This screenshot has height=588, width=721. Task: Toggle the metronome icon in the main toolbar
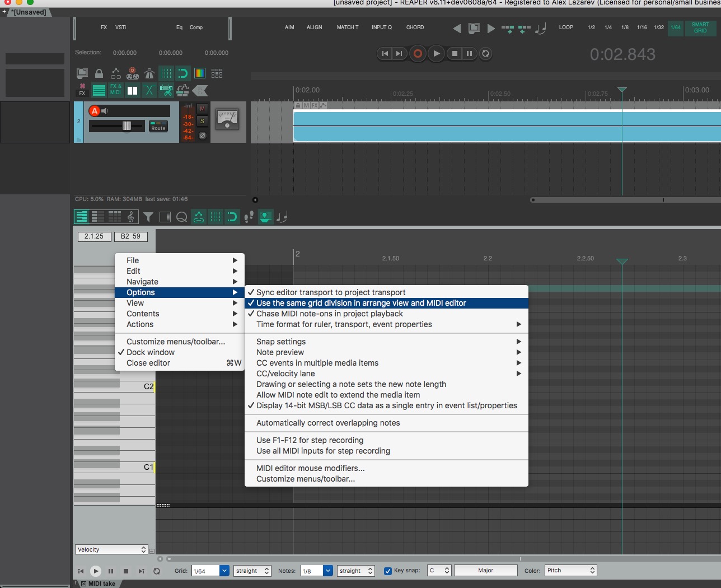(x=149, y=73)
